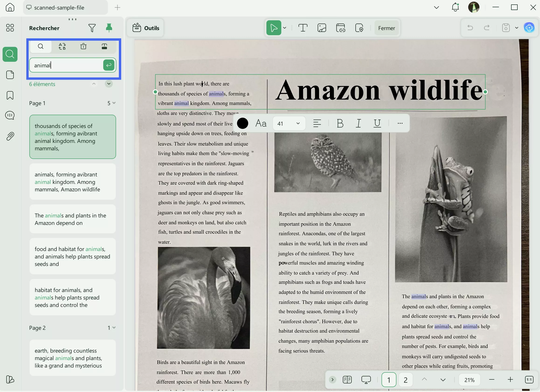Select the insert image tool
540x392 pixels.
coord(322,28)
